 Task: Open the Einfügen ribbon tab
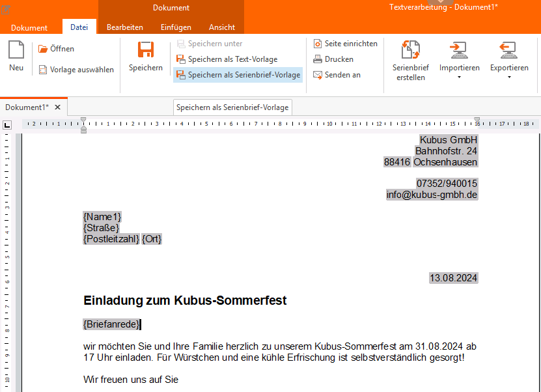pyautogui.click(x=176, y=27)
